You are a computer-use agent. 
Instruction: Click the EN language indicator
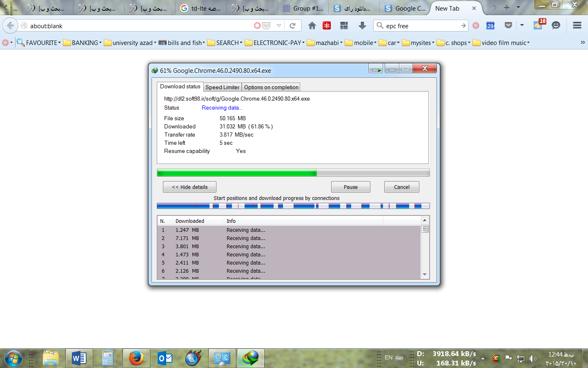388,357
